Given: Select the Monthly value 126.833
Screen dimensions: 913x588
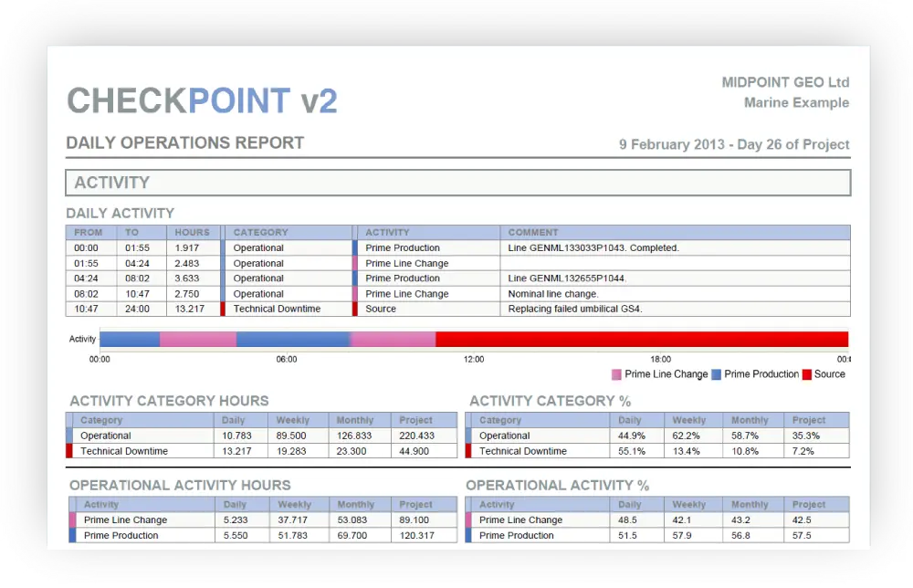Looking at the screenshot, I should tap(354, 436).
